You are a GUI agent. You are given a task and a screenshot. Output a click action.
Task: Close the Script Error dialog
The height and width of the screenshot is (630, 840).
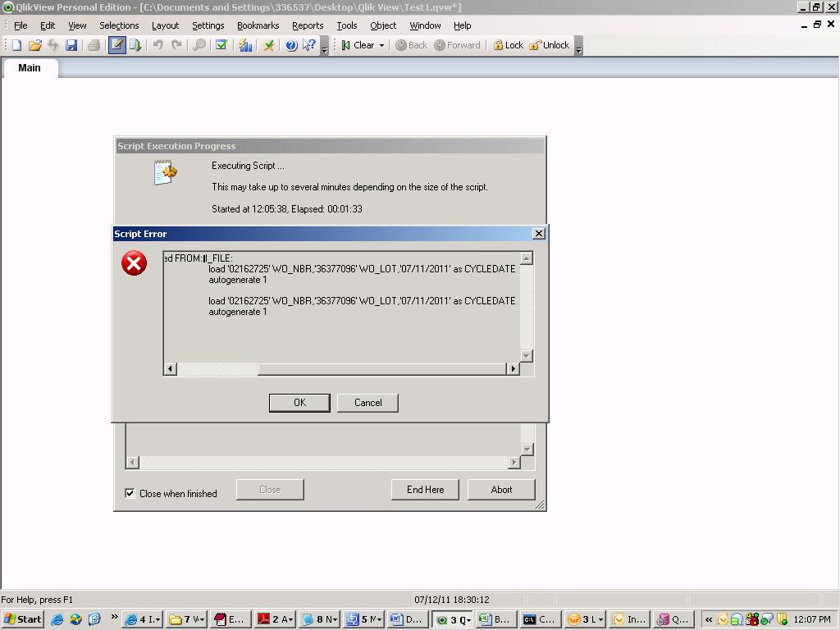click(539, 234)
